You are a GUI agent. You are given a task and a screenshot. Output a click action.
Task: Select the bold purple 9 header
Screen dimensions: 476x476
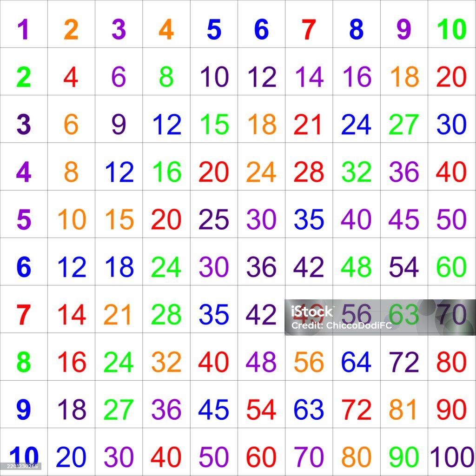404,29
